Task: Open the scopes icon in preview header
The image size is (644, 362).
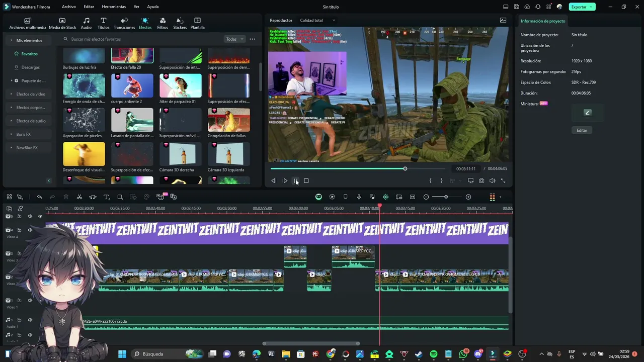Action: point(503,21)
